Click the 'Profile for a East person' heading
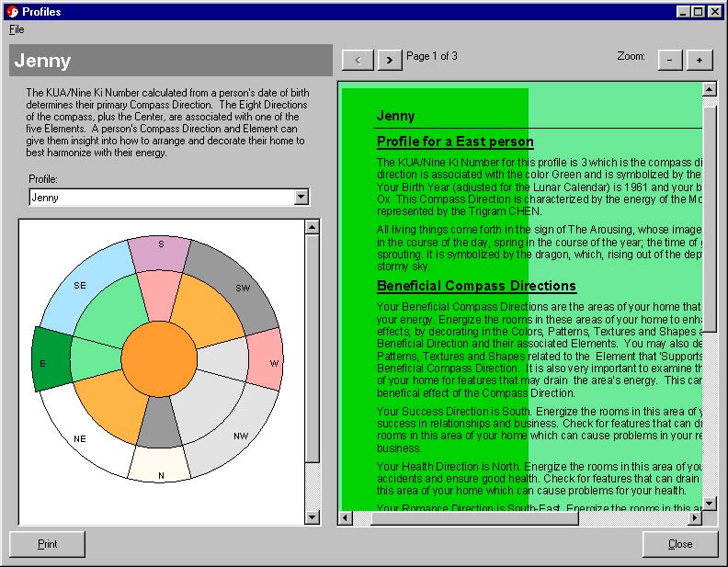 tap(455, 142)
